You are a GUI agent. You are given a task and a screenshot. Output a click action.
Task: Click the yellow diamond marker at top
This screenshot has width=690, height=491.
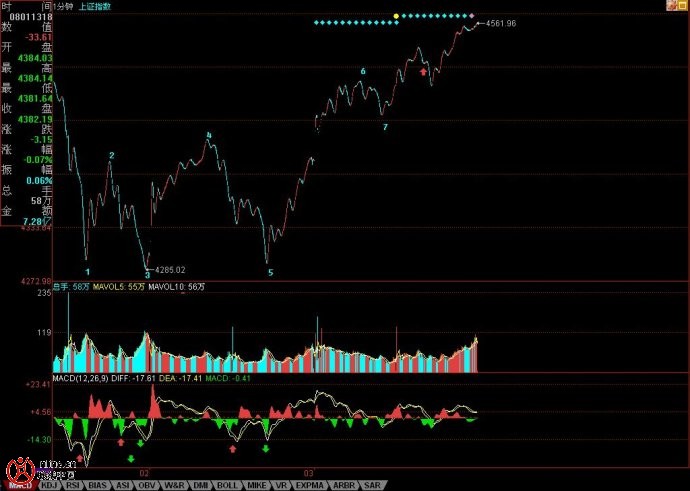pos(396,16)
